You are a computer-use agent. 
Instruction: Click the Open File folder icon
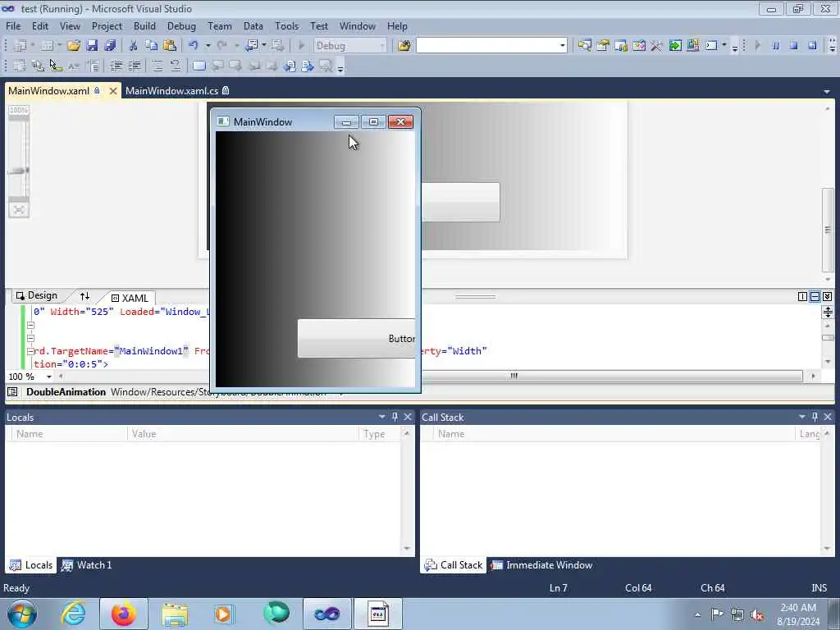click(x=73, y=46)
